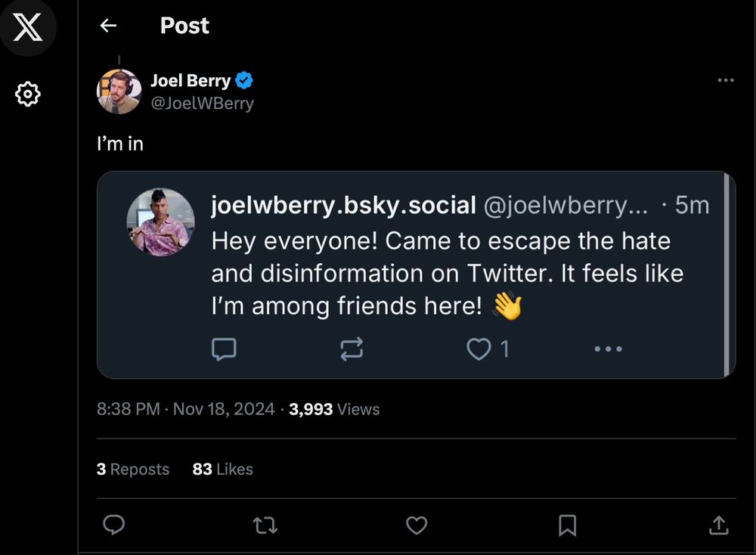Go back using the arrow next to Post
Viewport: 756px width, 555px height.
tap(108, 26)
